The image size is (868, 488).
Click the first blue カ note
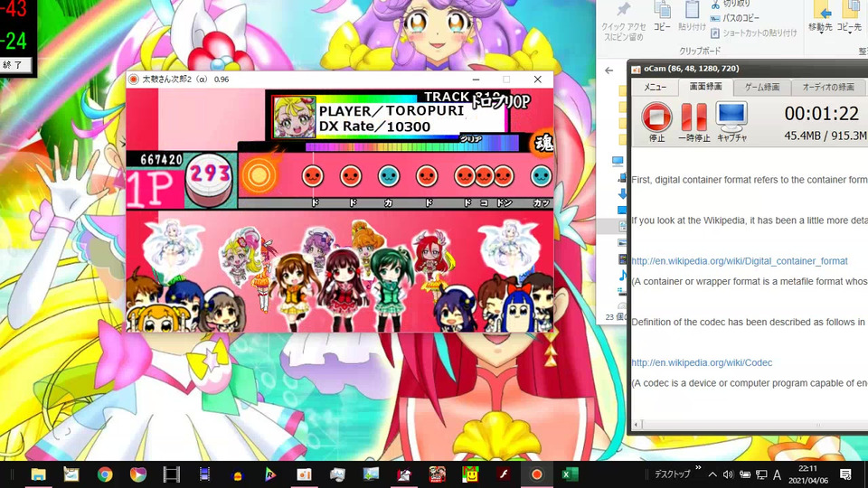click(389, 176)
